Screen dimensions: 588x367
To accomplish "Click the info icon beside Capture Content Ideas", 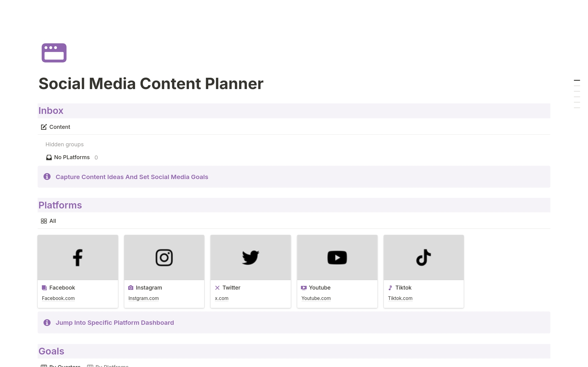I will [47, 177].
